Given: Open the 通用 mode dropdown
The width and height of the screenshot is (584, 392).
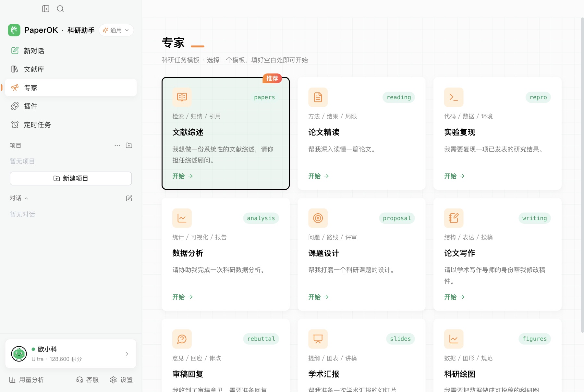Looking at the screenshot, I should [116, 30].
